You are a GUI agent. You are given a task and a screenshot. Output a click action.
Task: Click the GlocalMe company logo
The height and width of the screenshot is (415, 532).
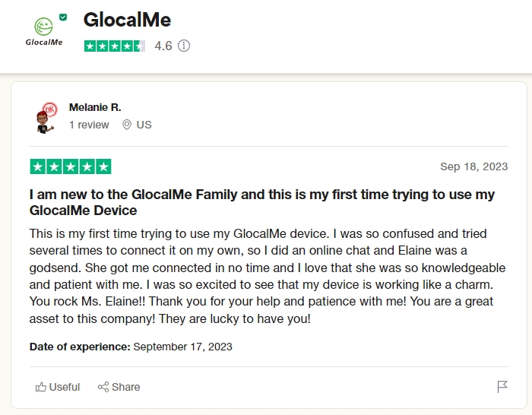(x=44, y=31)
